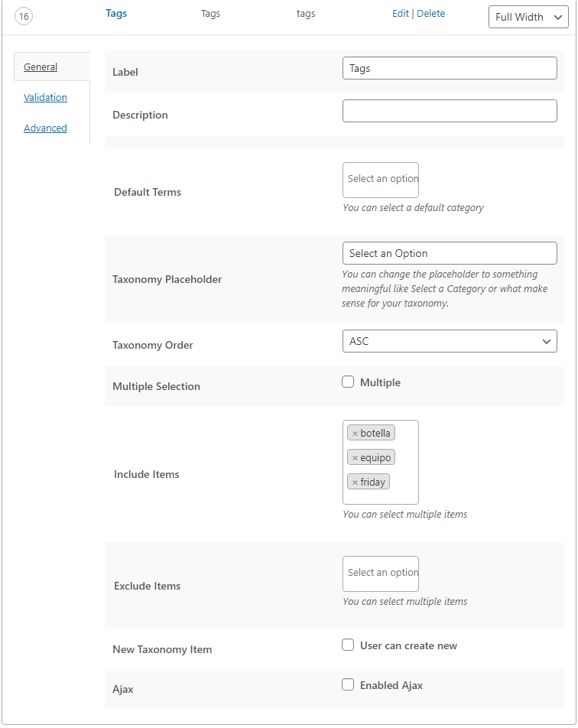Focus the Taxonomy Placeholder input field
The image size is (578, 728).
coord(450,254)
